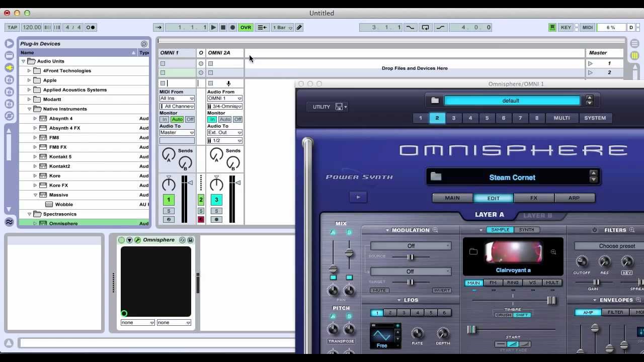Expand the Apple folder
This screenshot has width=644, height=362.
(29, 80)
